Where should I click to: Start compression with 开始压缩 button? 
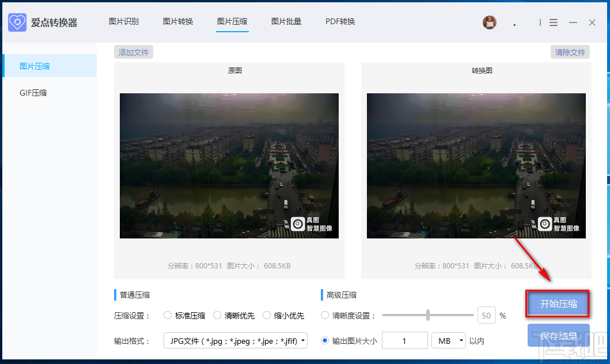(558, 304)
